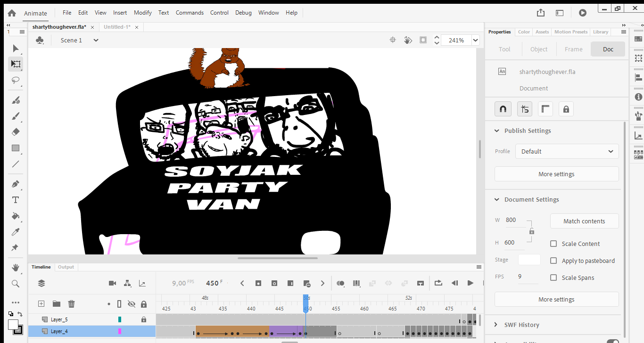Select the Eraser tool
This screenshot has height=343, width=644.
[16, 132]
